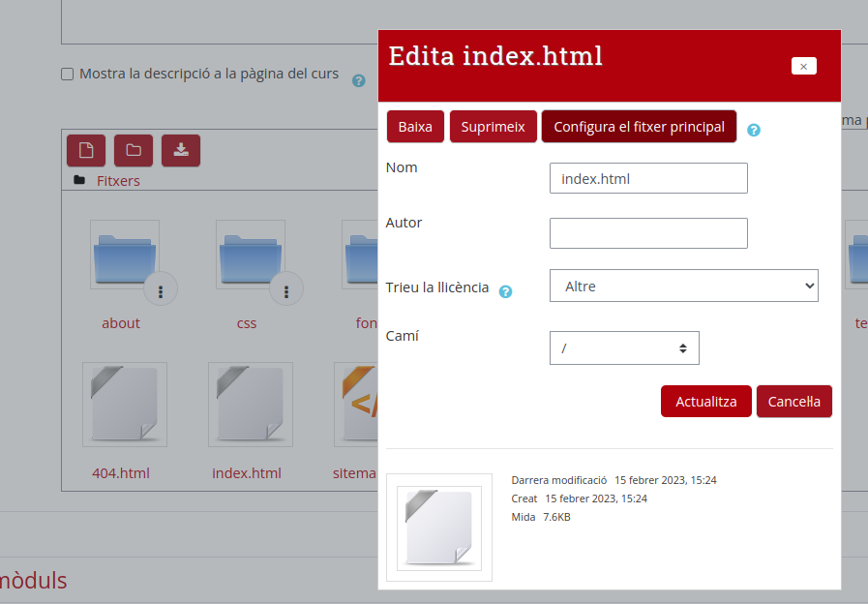Cancel editing with the 'Cancel·la' button
This screenshot has width=868, height=604.
(793, 402)
